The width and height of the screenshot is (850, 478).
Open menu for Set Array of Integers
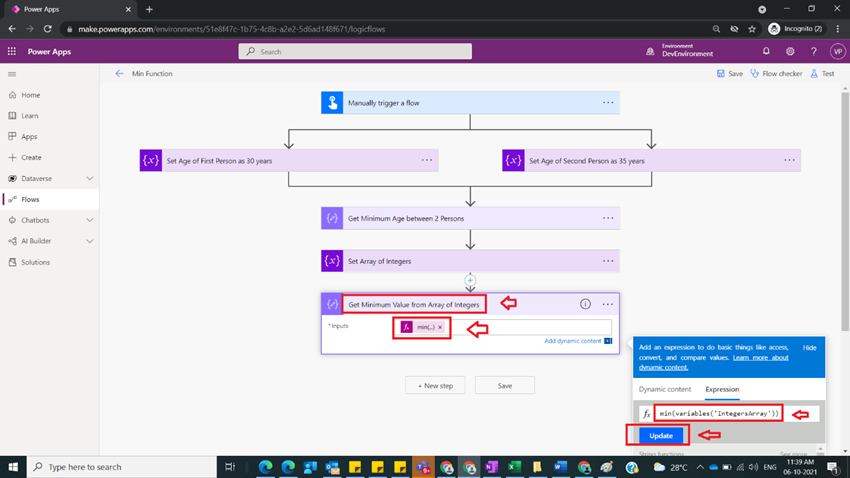[608, 261]
